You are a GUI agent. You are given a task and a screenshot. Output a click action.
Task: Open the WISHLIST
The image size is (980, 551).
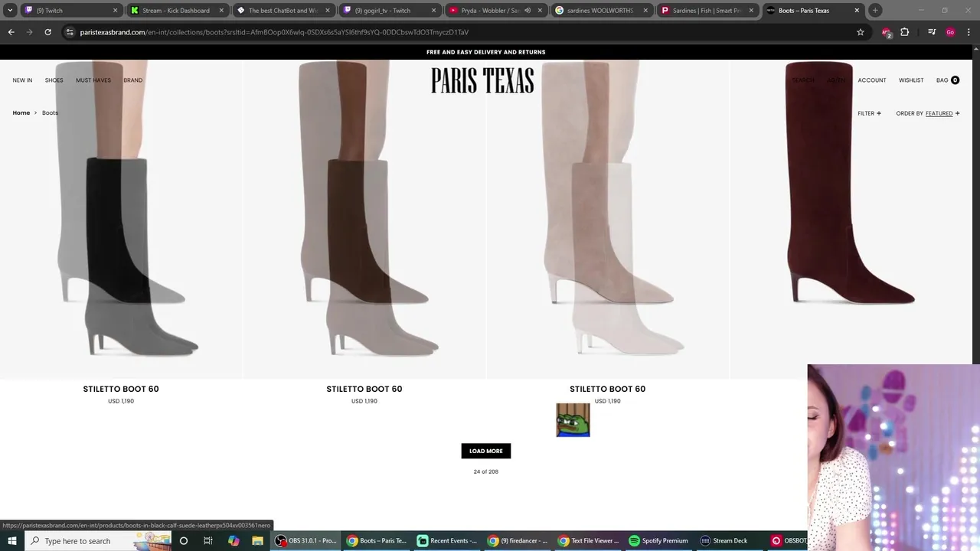click(x=911, y=80)
